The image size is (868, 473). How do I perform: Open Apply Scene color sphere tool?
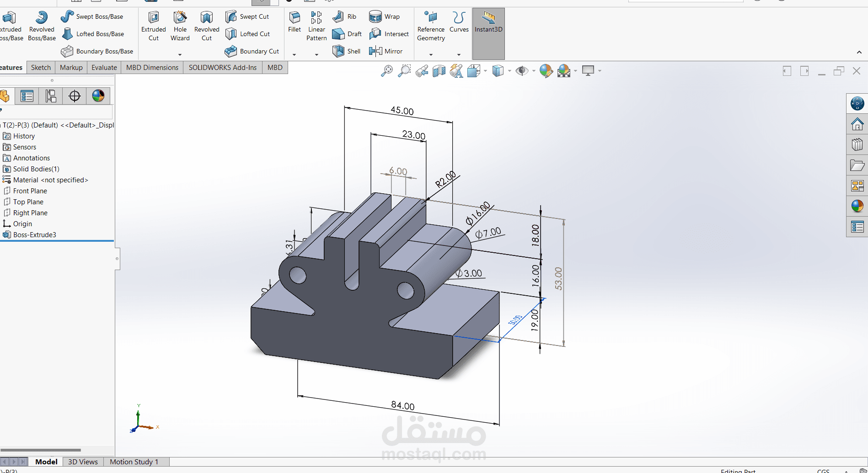coord(564,70)
